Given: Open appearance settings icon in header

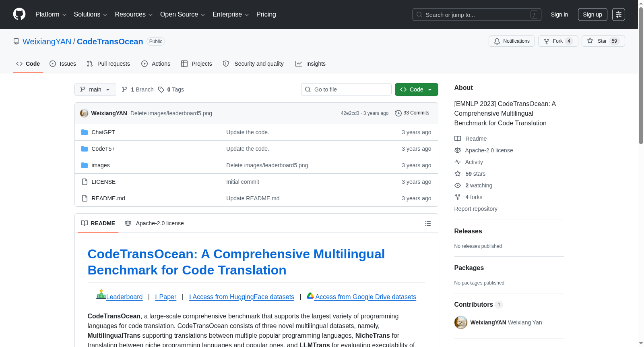Looking at the screenshot, I should [618, 15].
